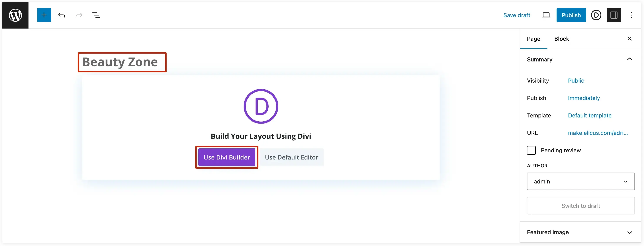Collapse the Summary section
The width and height of the screenshot is (644, 246).
(x=629, y=59)
